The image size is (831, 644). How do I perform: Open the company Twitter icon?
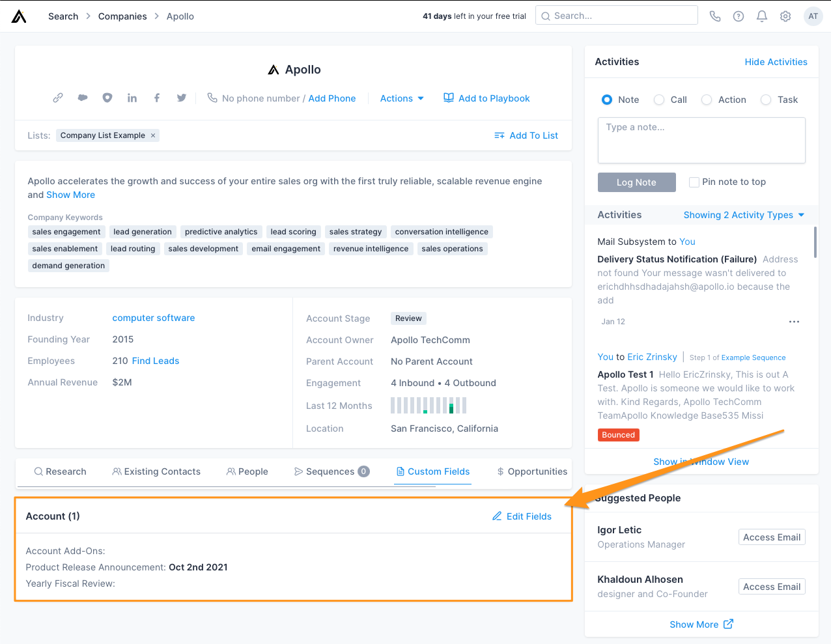[182, 98]
